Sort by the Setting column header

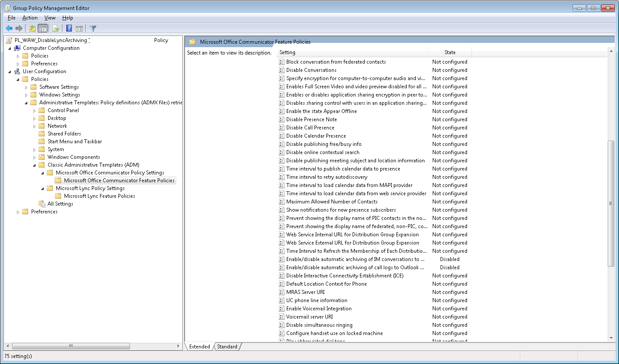353,52
